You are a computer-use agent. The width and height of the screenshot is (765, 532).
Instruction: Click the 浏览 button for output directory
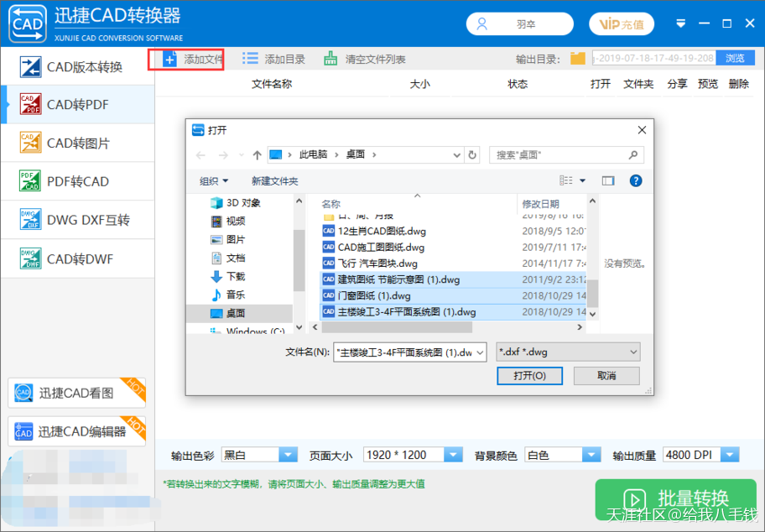coord(735,58)
